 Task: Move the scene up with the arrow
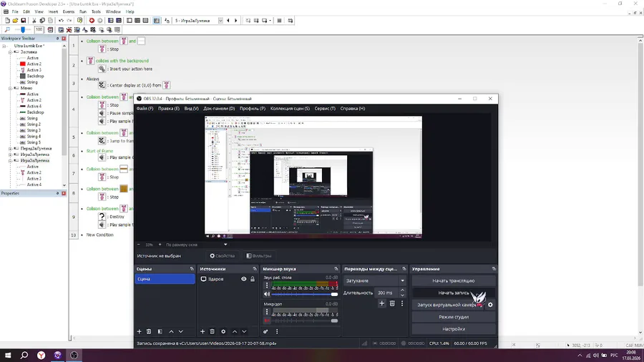click(x=171, y=332)
